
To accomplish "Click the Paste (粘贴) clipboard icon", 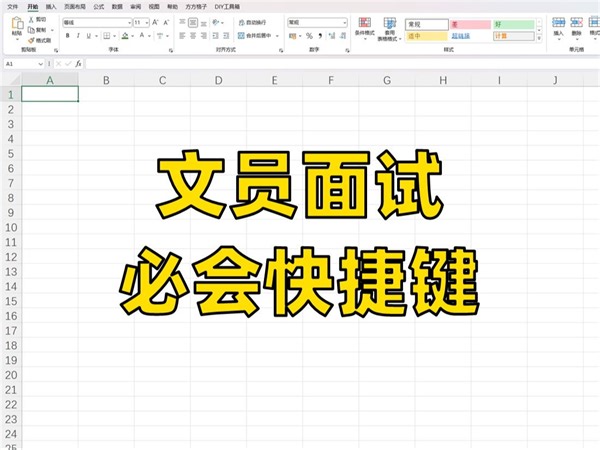I will click(17, 23).
